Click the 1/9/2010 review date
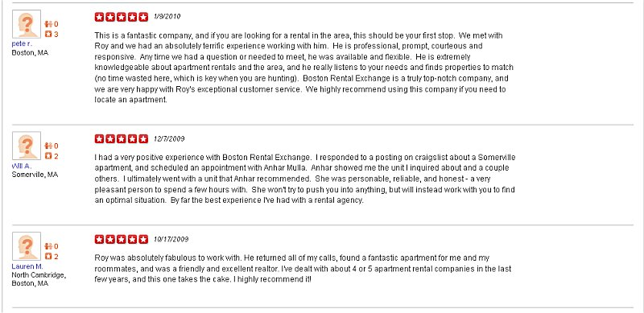The image size is (644, 313). [167, 17]
